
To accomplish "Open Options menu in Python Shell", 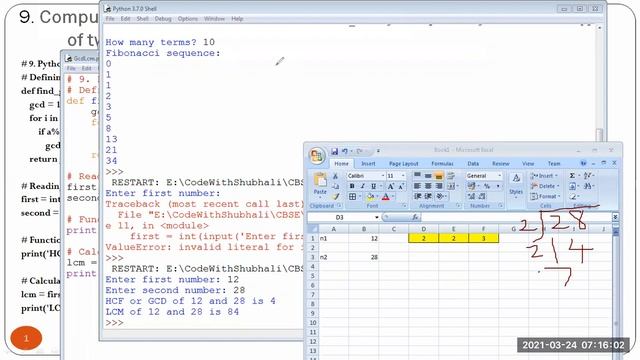I will [x=188, y=19].
